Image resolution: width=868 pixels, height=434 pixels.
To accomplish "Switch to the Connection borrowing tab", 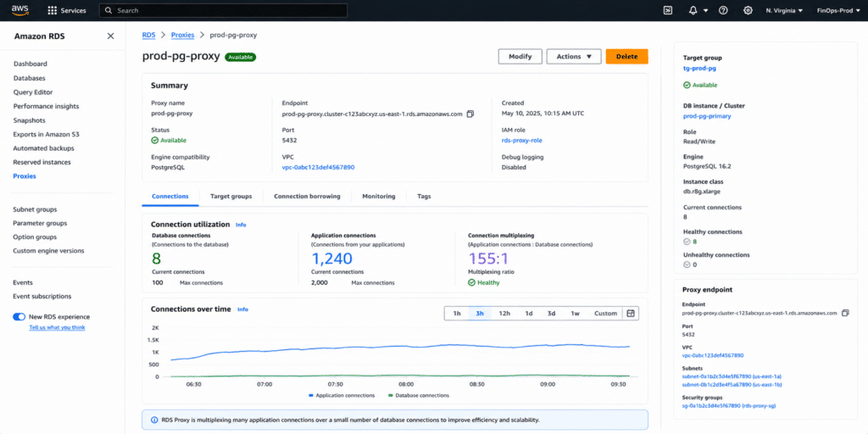I will tap(307, 197).
